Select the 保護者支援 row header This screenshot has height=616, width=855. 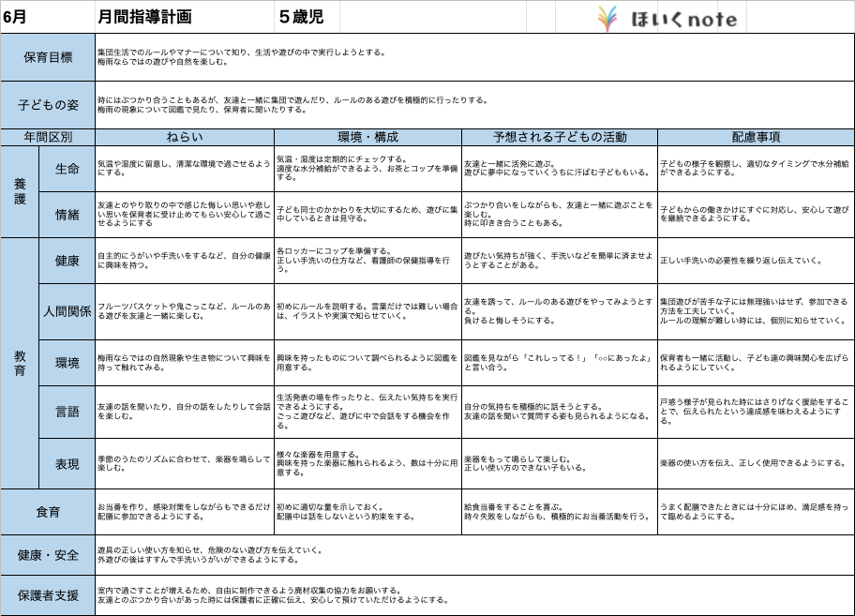coord(47,593)
